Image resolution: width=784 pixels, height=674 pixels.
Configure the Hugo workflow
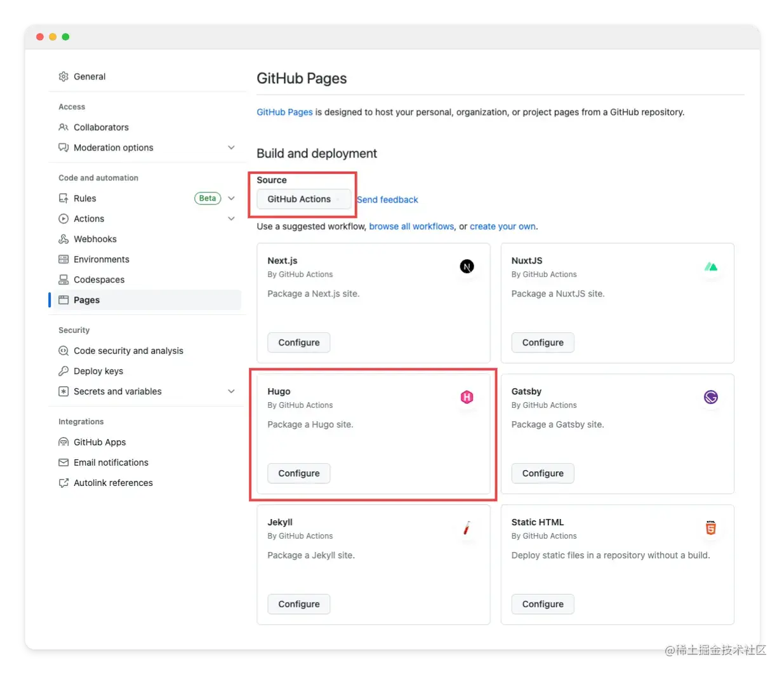(x=299, y=474)
